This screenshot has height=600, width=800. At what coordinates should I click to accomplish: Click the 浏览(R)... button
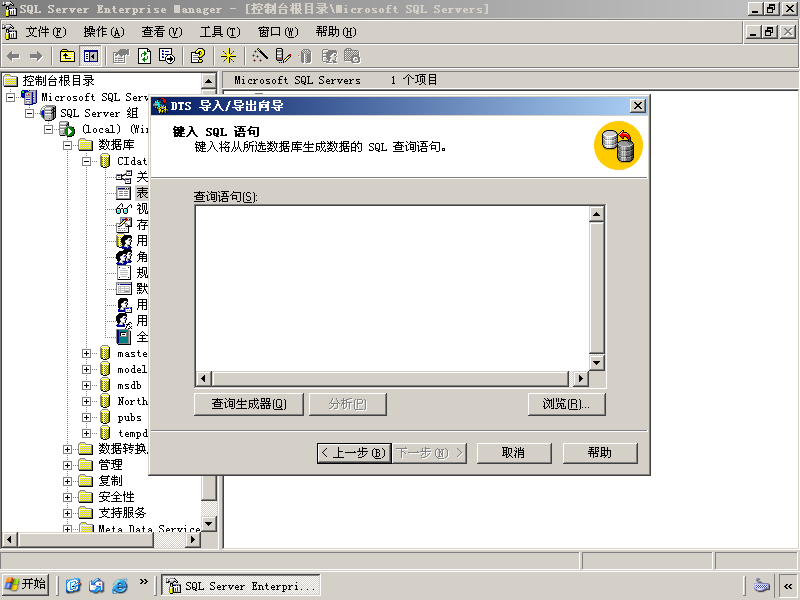[567, 404]
